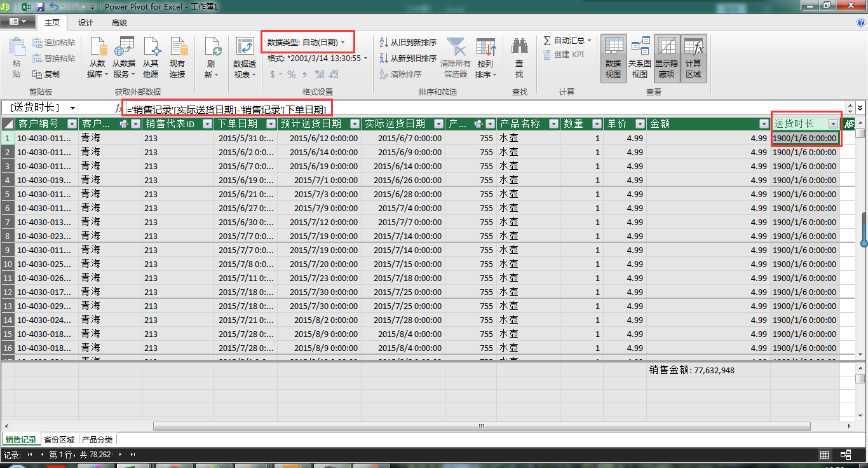Click the horizontal scrollbar thumb

tap(482, 425)
